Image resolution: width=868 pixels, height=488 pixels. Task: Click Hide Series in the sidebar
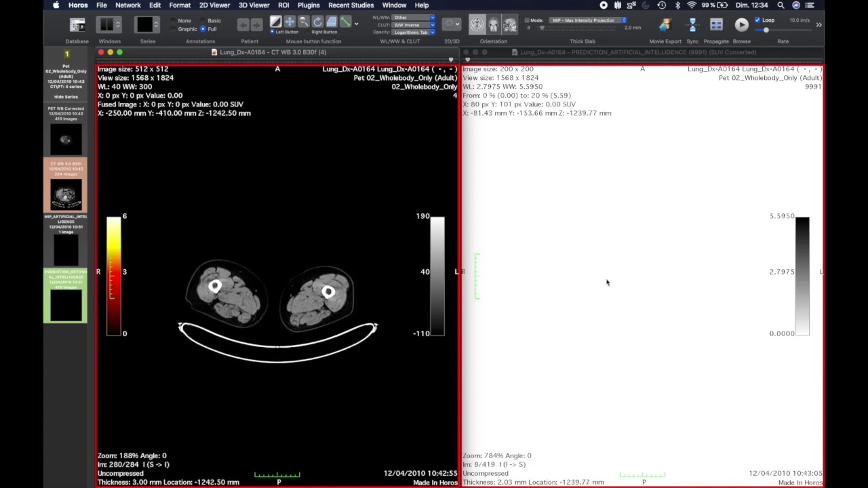[66, 97]
